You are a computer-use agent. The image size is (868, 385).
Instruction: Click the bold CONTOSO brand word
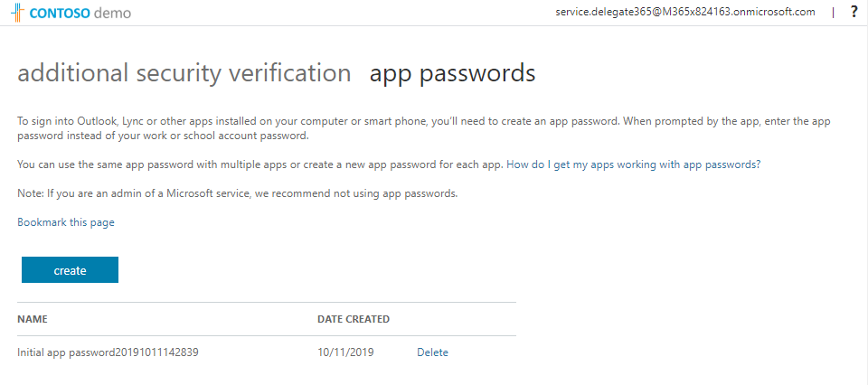click(x=60, y=13)
